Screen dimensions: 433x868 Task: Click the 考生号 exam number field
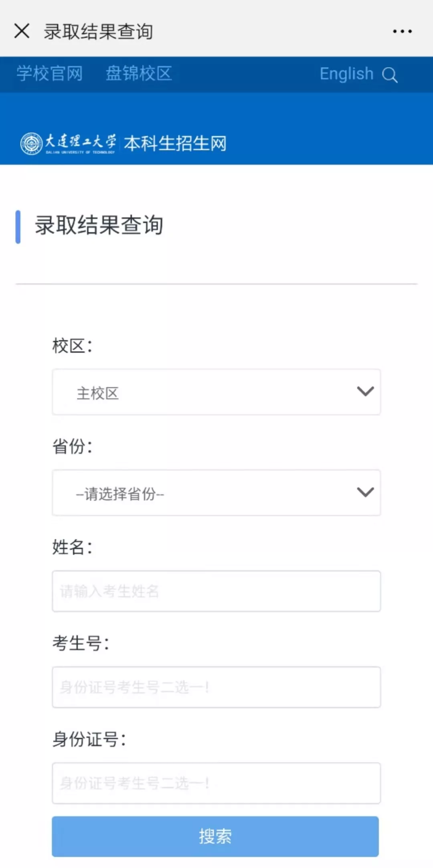pyautogui.click(x=216, y=687)
